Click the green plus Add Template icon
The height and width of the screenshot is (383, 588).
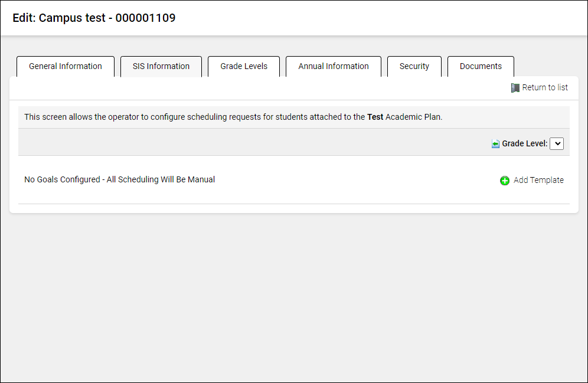[504, 181]
